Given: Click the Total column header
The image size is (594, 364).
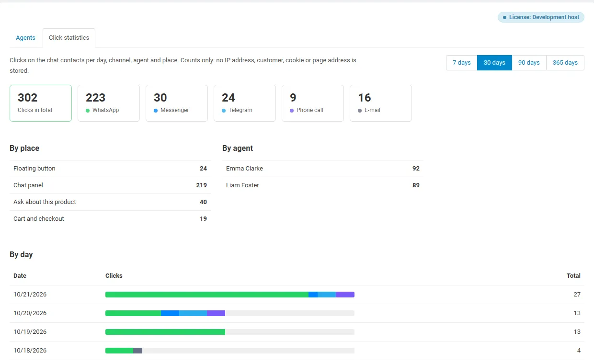Looking at the screenshot, I should click(573, 276).
